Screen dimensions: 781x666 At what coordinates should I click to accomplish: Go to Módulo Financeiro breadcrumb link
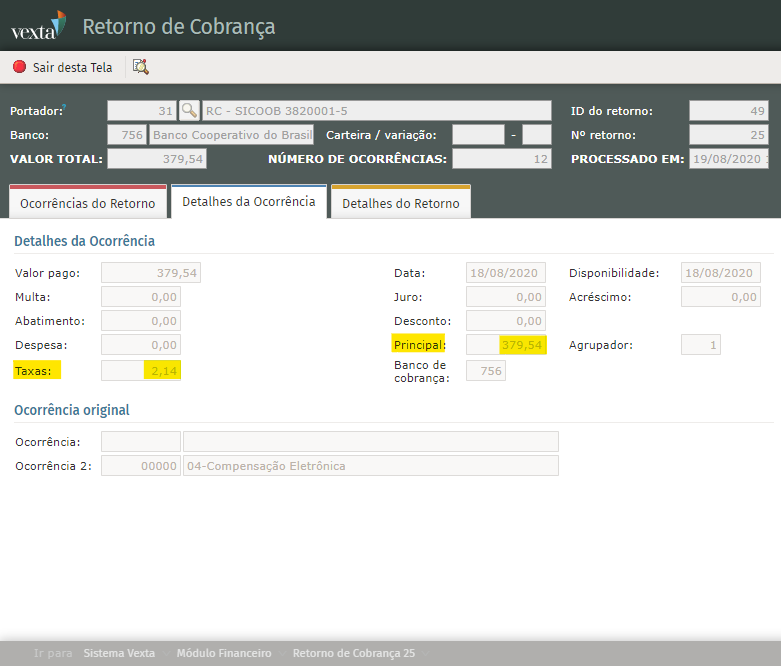223,653
